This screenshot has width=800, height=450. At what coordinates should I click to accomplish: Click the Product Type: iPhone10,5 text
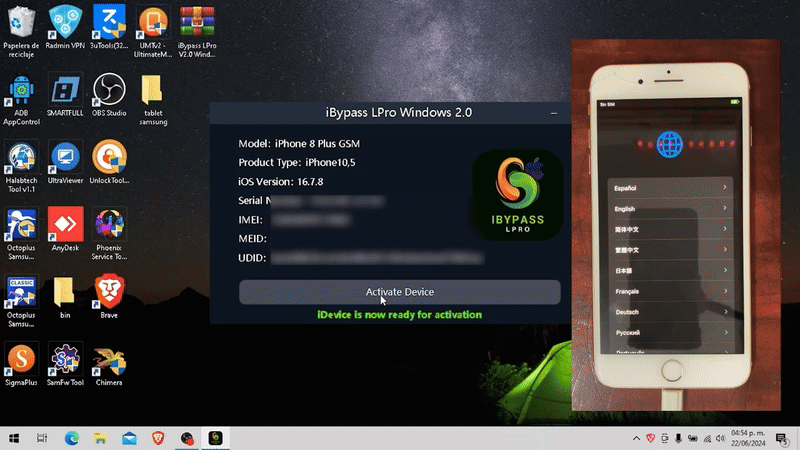(296, 163)
